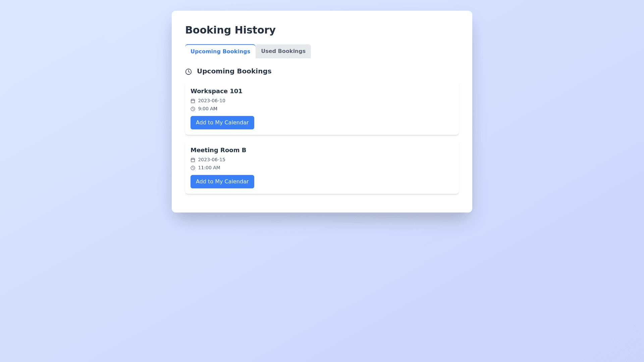Screen dimensions: 644x362
Task: Click the clock icon next to 9:00 AM
Action: click(x=193, y=109)
